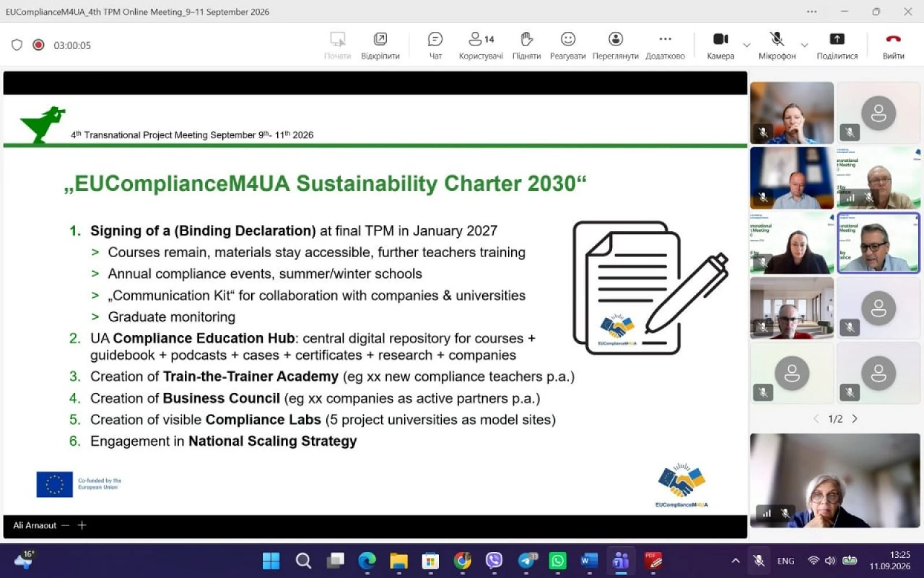
Task: Click Поділитися share screen button
Action: coord(837,45)
